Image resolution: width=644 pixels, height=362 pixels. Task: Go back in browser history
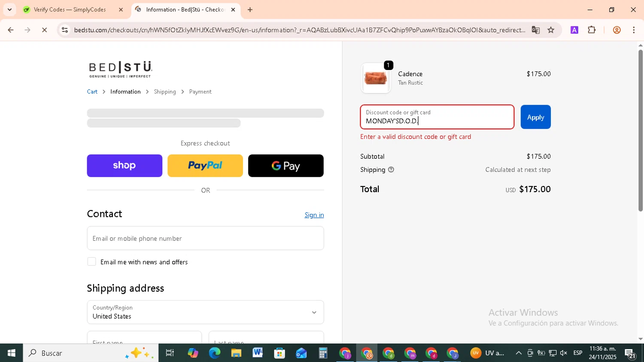pos(11,30)
